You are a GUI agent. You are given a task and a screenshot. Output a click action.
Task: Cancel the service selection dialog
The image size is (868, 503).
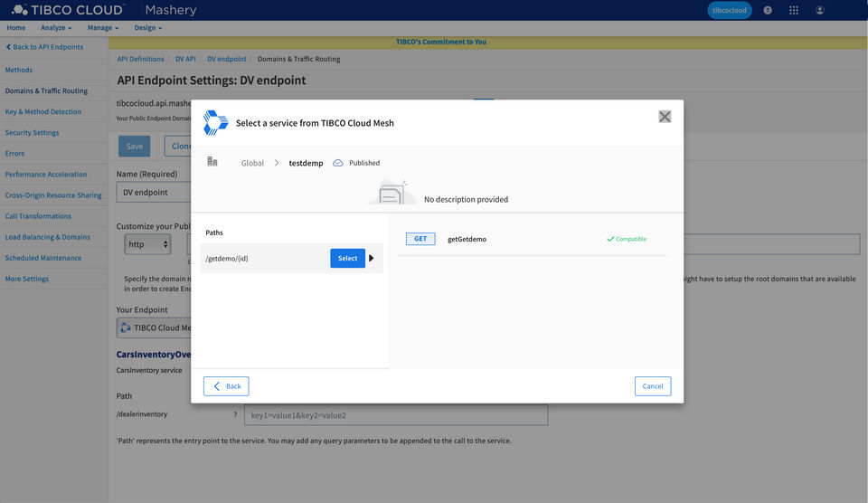(x=653, y=386)
